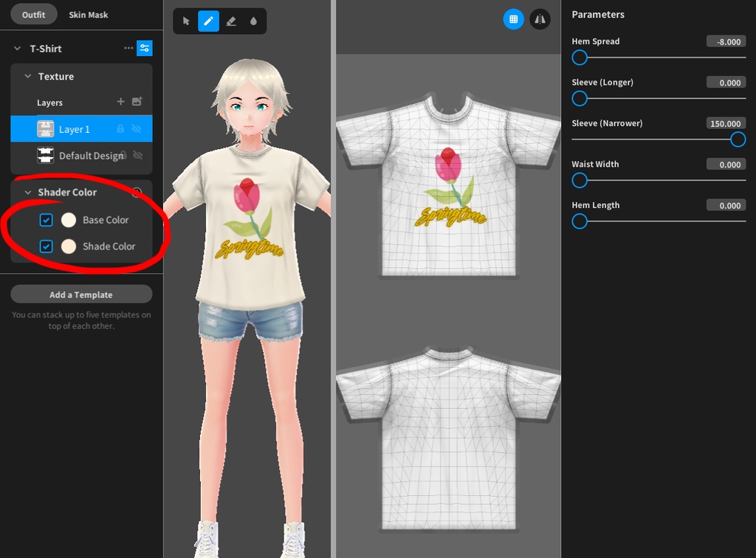Collapse the Shader Color section
The width and height of the screenshot is (756, 558).
pos(27,192)
